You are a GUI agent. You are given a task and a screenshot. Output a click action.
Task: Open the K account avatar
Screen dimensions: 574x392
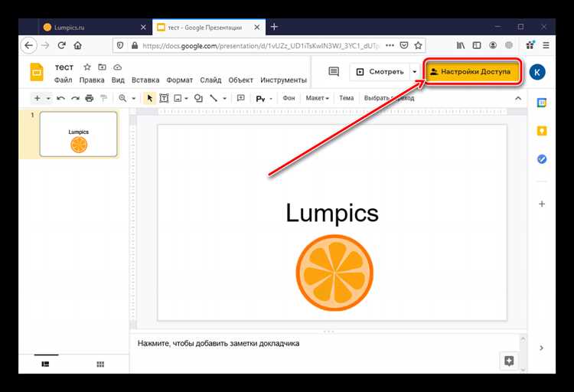pyautogui.click(x=537, y=72)
